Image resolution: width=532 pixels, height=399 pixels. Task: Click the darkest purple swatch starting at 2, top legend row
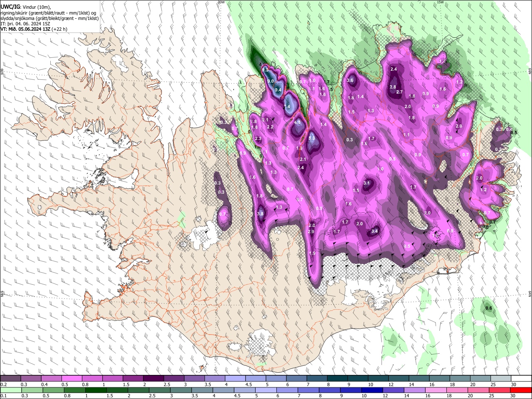(153, 379)
